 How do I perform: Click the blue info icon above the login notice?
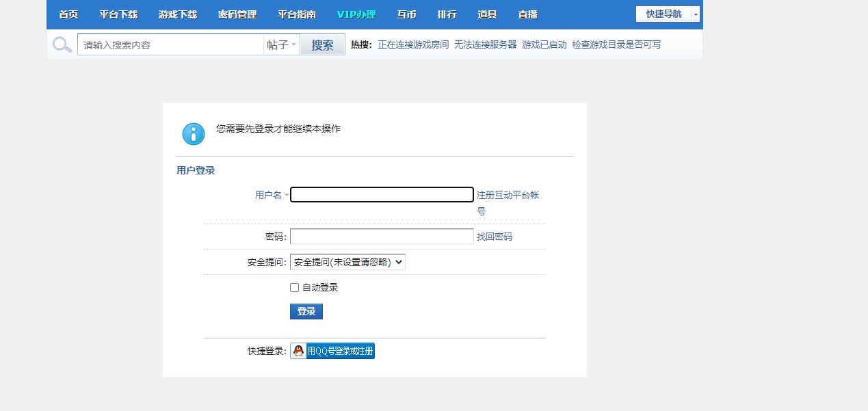point(193,134)
